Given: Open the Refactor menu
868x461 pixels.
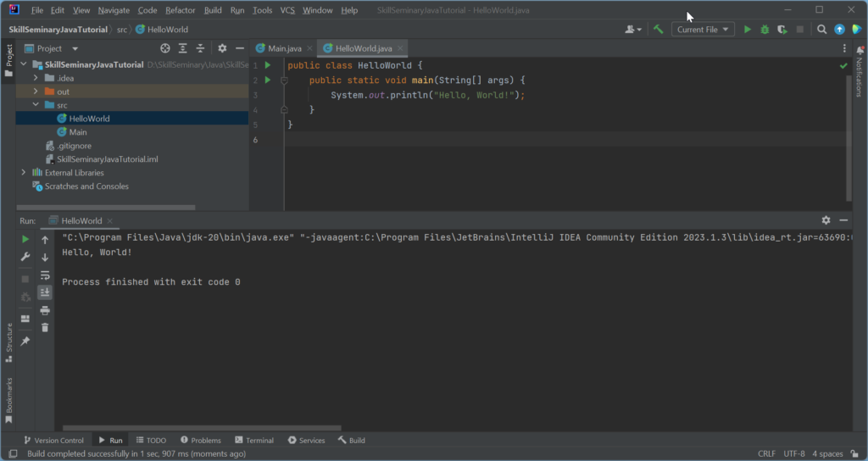Looking at the screenshot, I should (180, 10).
